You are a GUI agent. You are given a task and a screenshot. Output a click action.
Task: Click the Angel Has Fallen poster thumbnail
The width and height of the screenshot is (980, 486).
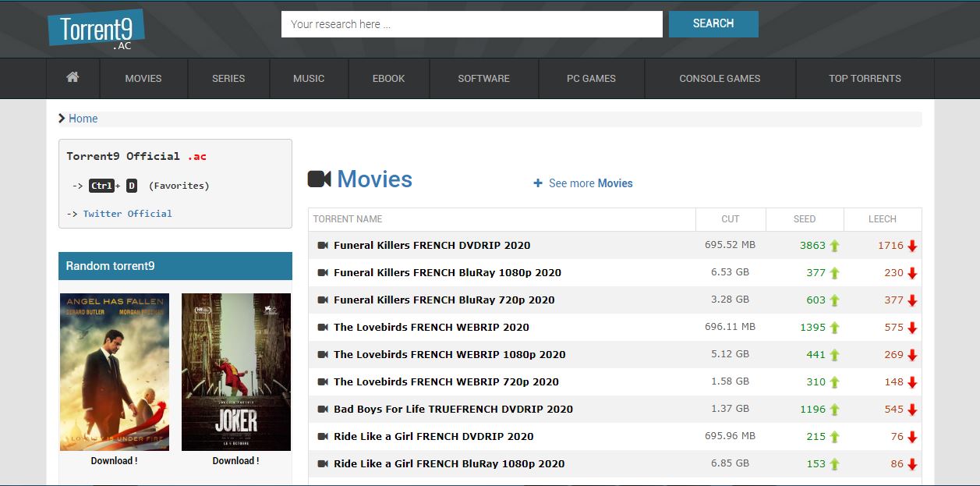click(x=114, y=371)
